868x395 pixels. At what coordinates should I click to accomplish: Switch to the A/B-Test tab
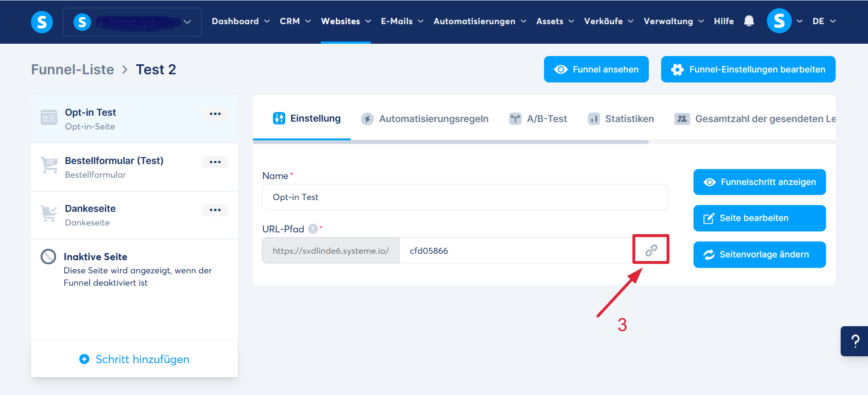pos(538,119)
